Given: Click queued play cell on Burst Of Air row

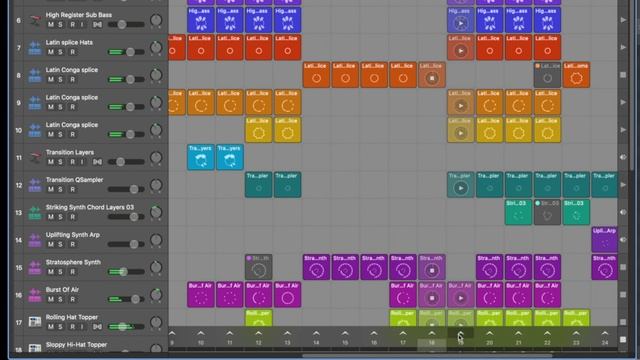Looking at the screenshot, I should coord(460,294).
